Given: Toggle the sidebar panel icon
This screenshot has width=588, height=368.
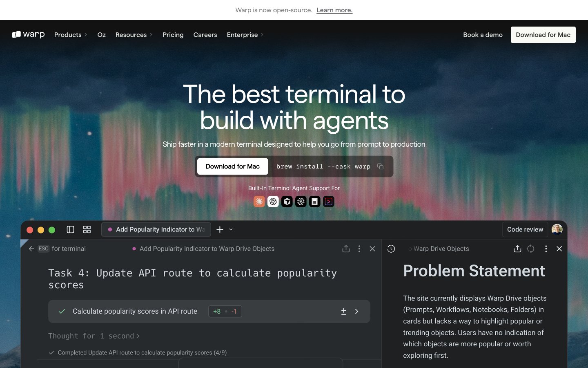Looking at the screenshot, I should pos(70,229).
